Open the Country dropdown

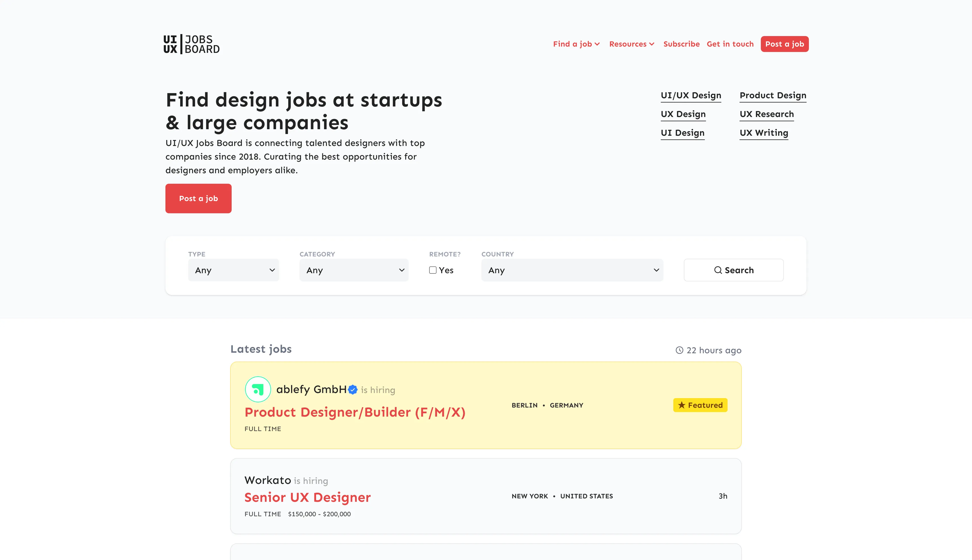coord(572,270)
